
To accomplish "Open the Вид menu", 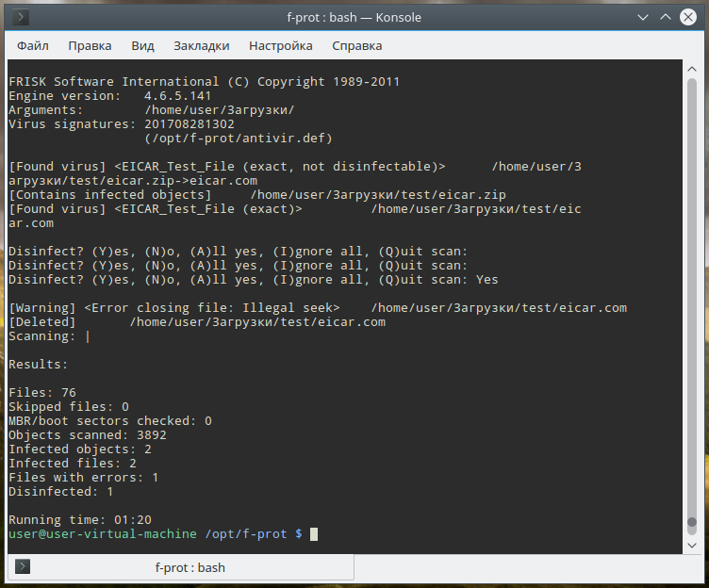I will coord(142,45).
